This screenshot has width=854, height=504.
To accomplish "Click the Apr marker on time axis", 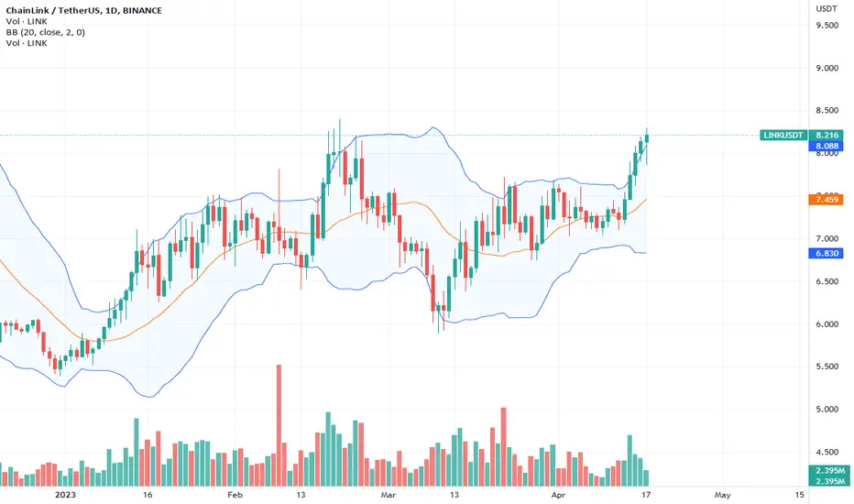I will [558, 495].
